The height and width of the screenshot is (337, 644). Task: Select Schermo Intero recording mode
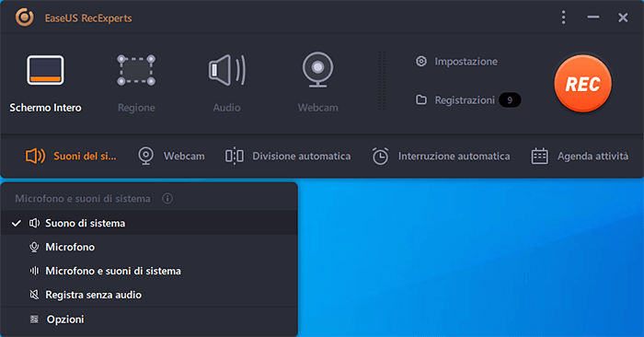click(x=45, y=84)
